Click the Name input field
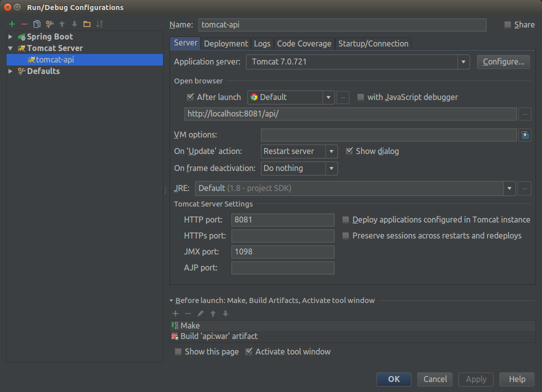The image size is (542, 392). click(x=342, y=25)
